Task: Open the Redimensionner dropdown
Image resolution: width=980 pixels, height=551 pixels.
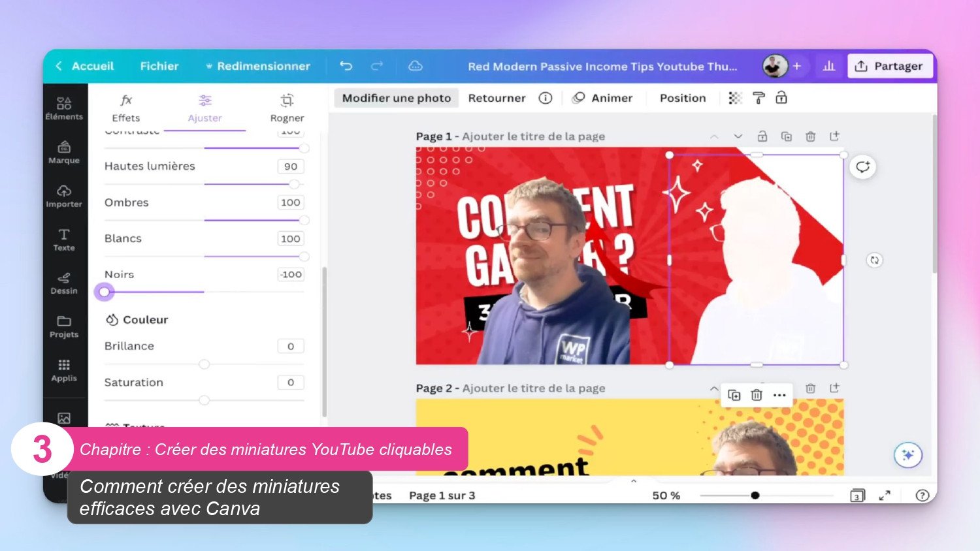Action: click(x=258, y=66)
